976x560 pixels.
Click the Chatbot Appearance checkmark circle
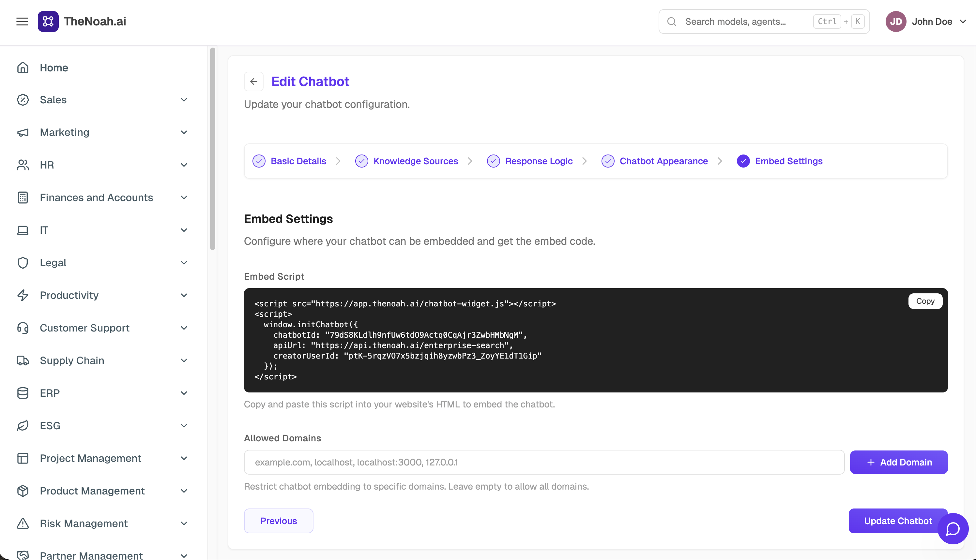click(608, 161)
